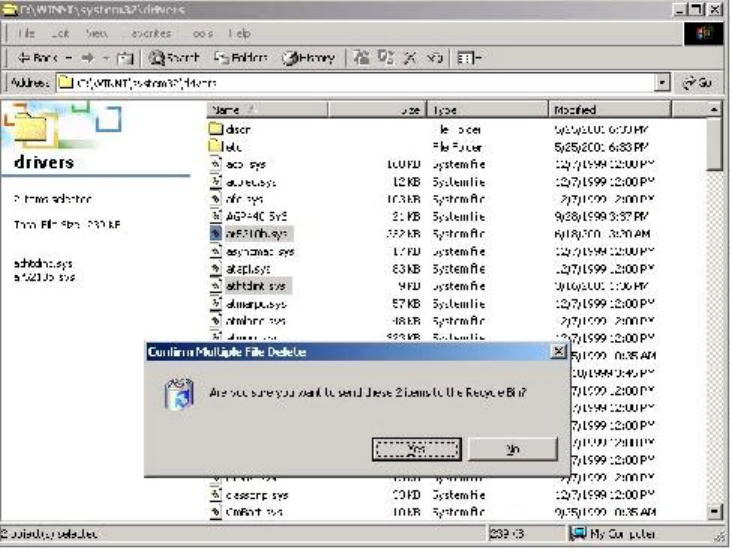Screen dimensions: 731x549
Task: Select the acpiec.sys file icon
Action: point(215,181)
